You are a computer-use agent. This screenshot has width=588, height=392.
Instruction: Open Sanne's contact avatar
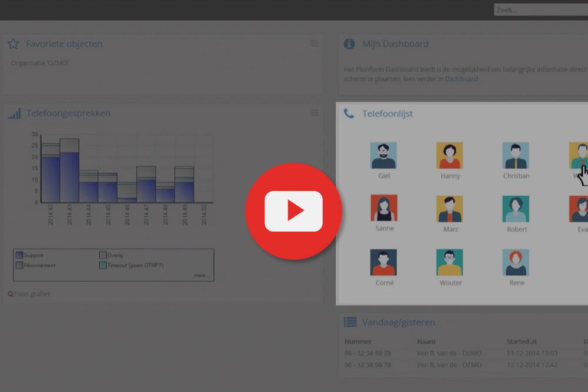coord(384,209)
